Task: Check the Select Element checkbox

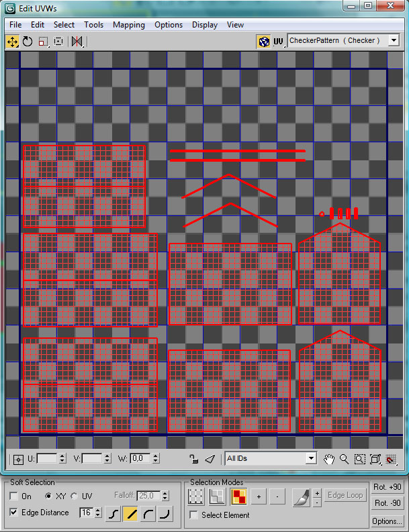Action: click(x=194, y=515)
